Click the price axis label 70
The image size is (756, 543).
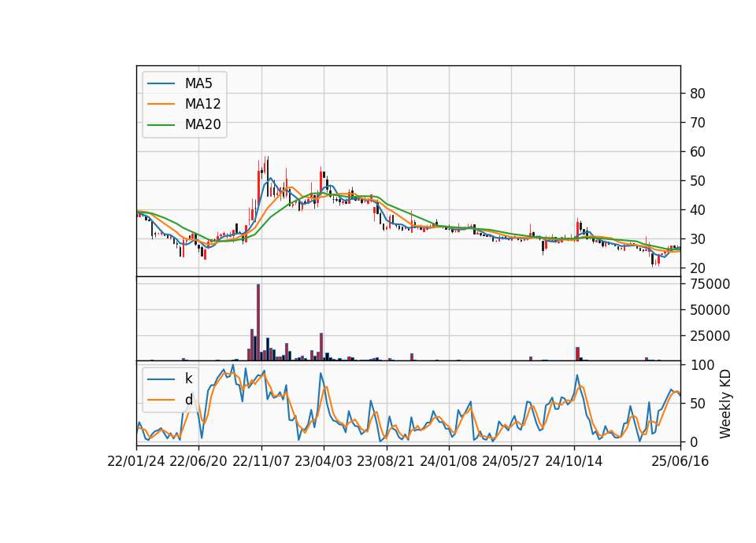(698, 123)
